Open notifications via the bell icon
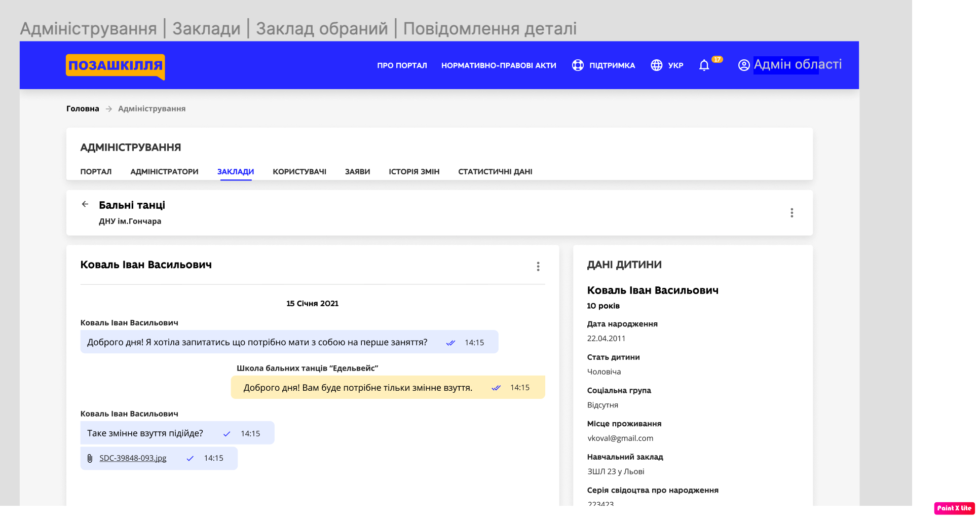This screenshot has width=980, height=519. coord(704,65)
